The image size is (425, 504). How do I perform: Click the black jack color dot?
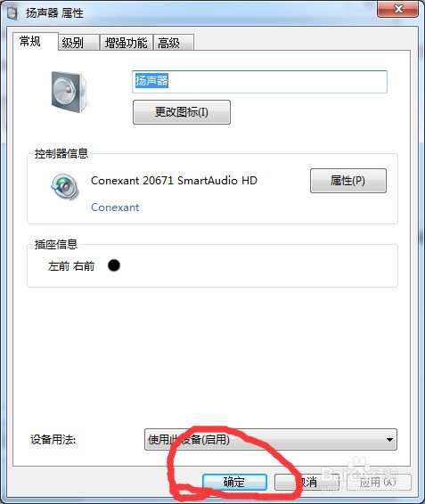point(114,265)
